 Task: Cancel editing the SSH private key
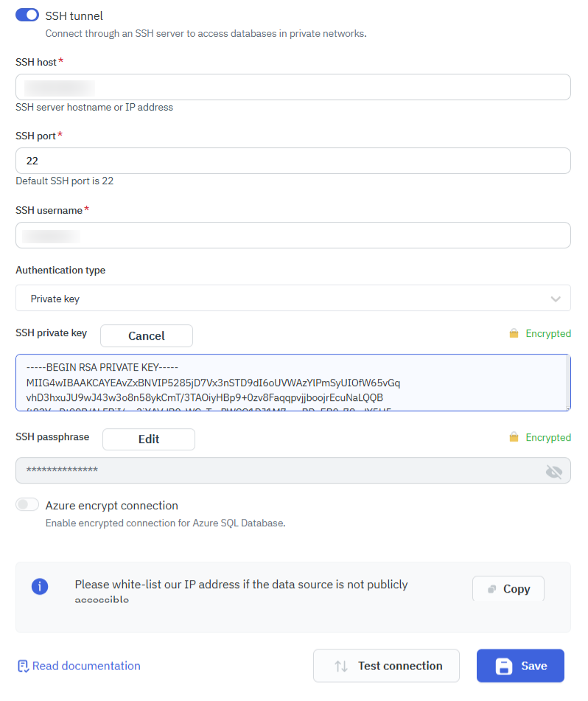tap(146, 335)
